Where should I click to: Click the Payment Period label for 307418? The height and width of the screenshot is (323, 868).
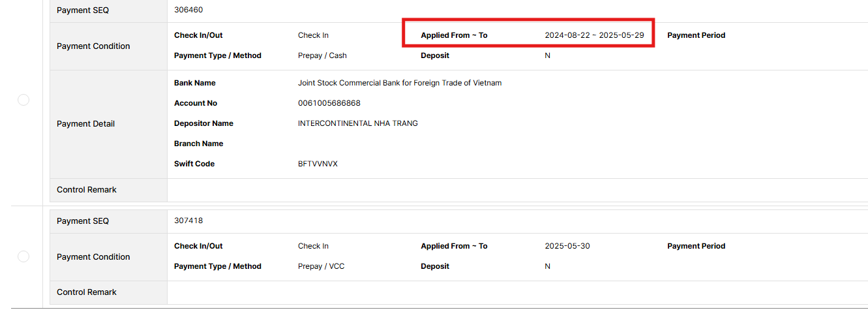point(696,246)
